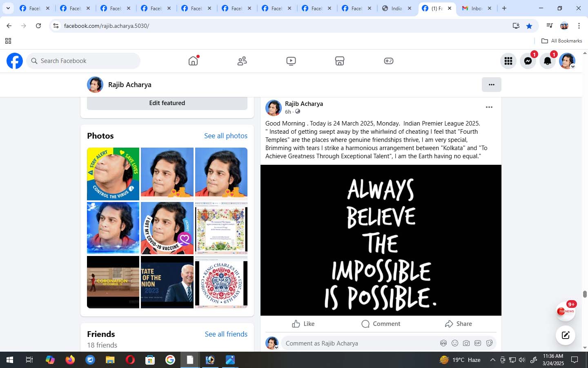Open profile options three-dot button
The height and width of the screenshot is (368, 588).
point(492,85)
